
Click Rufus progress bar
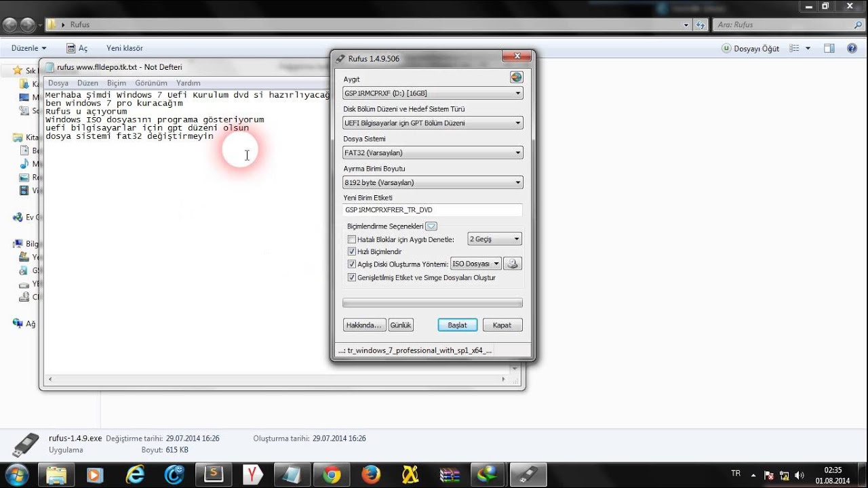433,303
